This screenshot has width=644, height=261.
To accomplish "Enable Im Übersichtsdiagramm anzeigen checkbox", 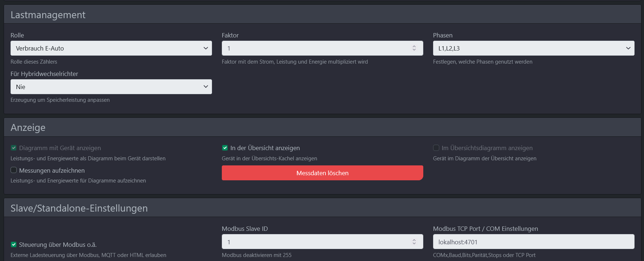I will 436,148.
